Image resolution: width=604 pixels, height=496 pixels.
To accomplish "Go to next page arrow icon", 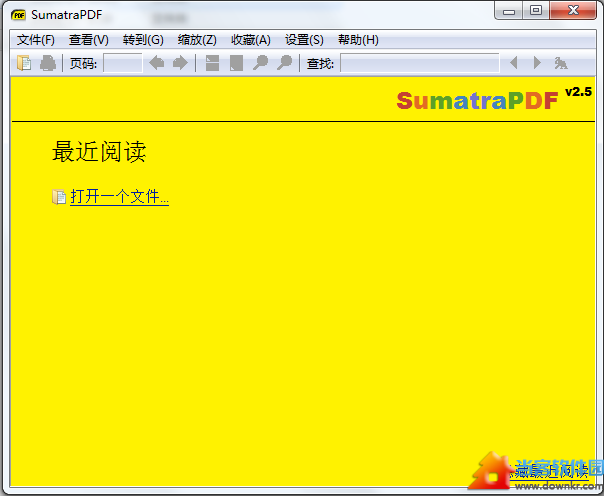I will (180, 63).
